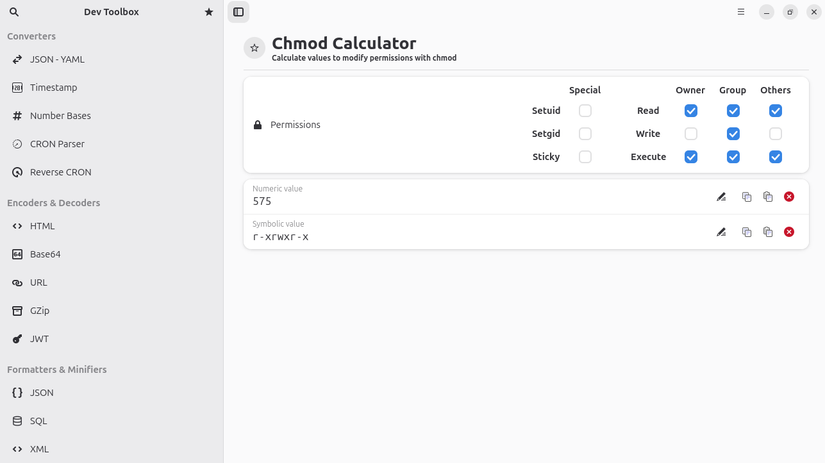Uncheck Group Read permission
The image size is (825, 463).
pos(733,110)
